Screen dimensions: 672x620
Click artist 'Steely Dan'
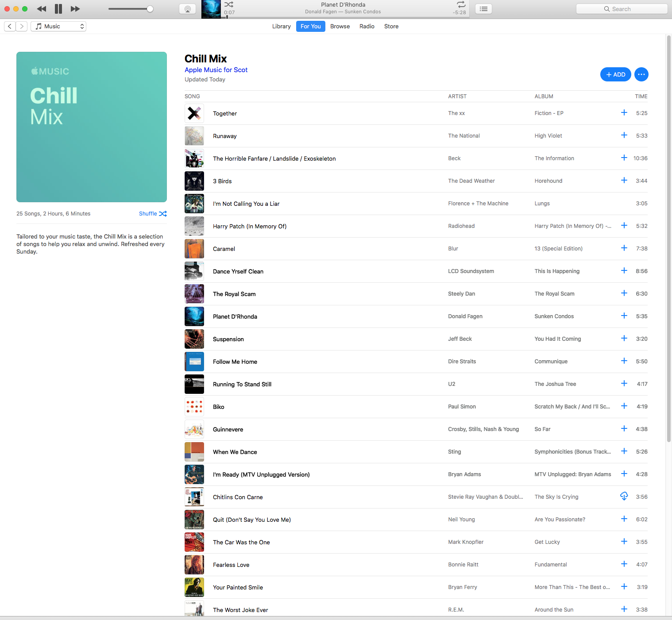[461, 294]
